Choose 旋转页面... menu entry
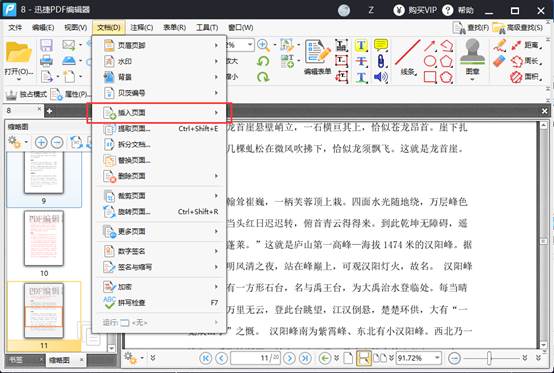Image resolution: width=554 pixels, height=373 pixels. [x=159, y=212]
